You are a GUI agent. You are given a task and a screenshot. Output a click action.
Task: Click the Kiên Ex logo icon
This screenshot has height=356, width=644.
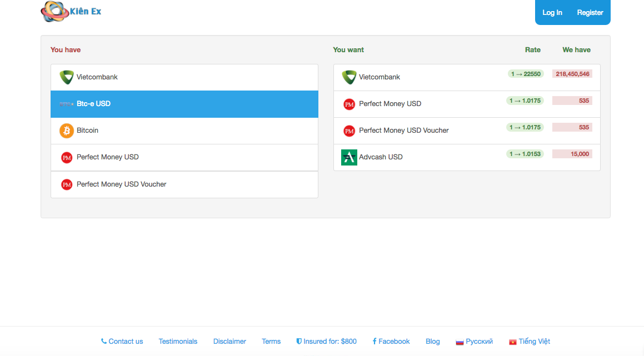pos(54,11)
